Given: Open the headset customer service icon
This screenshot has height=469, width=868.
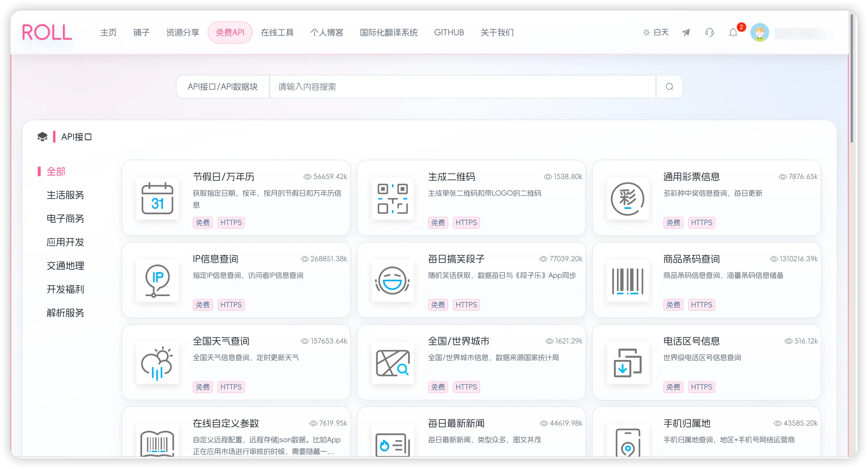Looking at the screenshot, I should (x=709, y=32).
